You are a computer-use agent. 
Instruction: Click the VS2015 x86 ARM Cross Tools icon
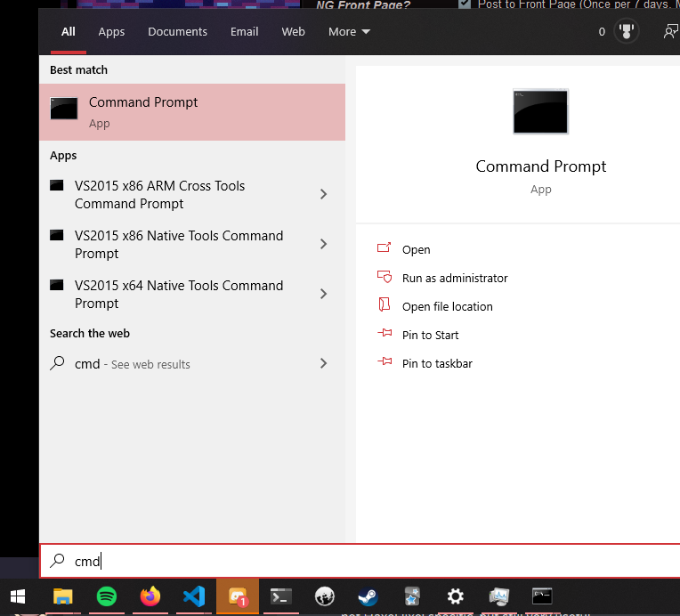click(x=56, y=186)
